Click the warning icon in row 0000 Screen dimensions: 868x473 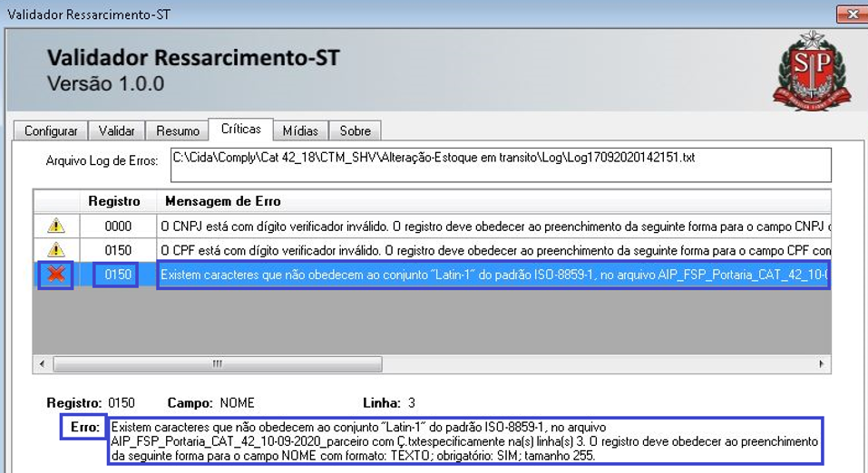click(x=56, y=226)
